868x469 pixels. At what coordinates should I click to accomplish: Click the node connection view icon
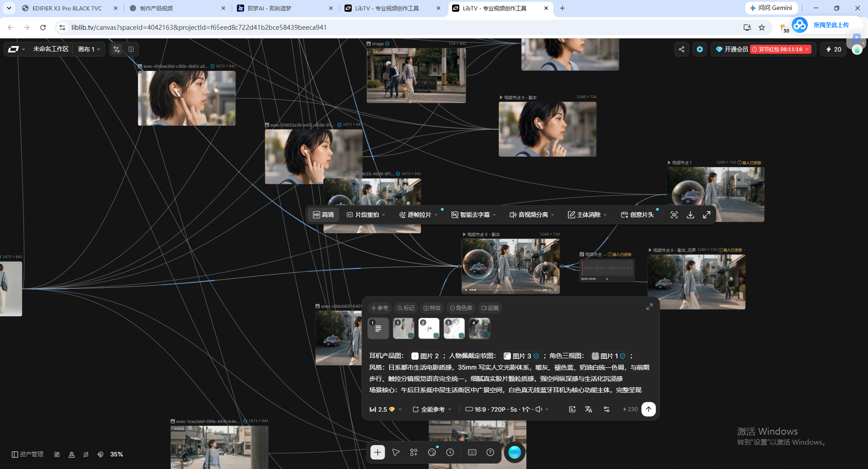(117, 49)
